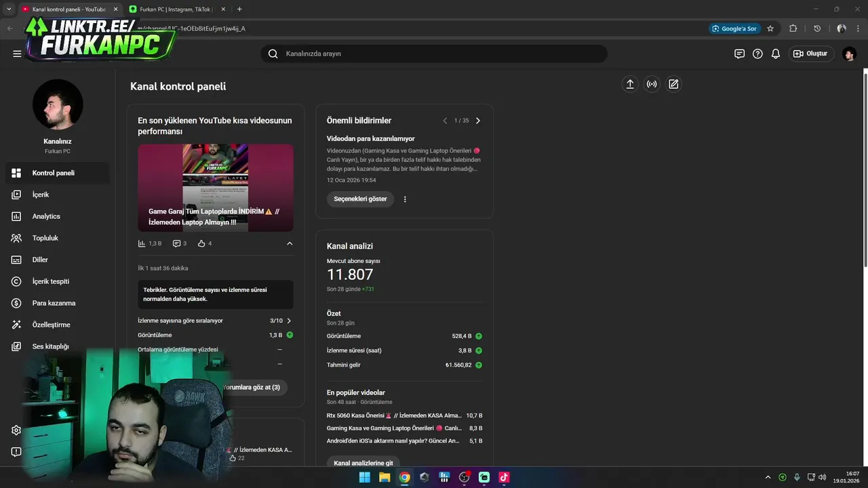The height and width of the screenshot is (488, 868).
Task: Click Seçenekleri göster button
Action: pos(360,199)
